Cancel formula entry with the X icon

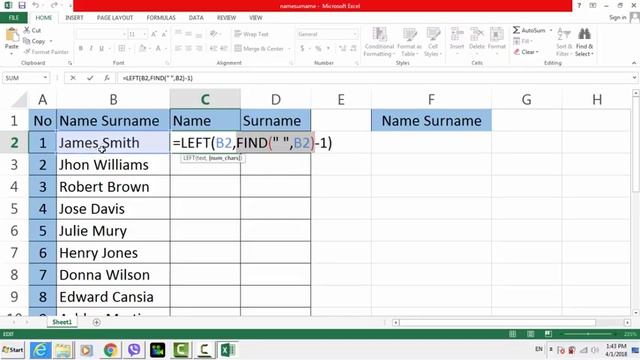tap(73, 78)
